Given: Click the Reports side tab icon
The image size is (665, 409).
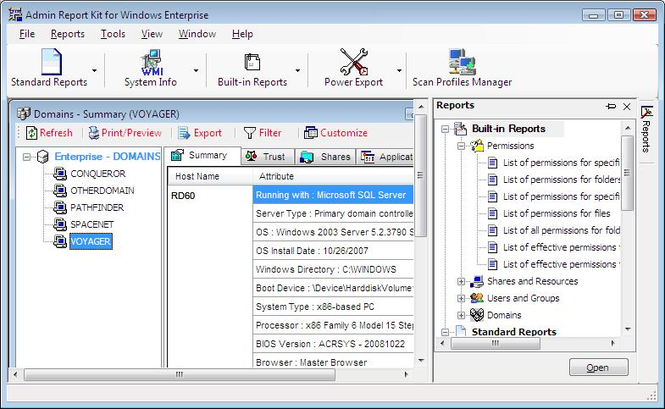Looking at the screenshot, I should (x=646, y=112).
